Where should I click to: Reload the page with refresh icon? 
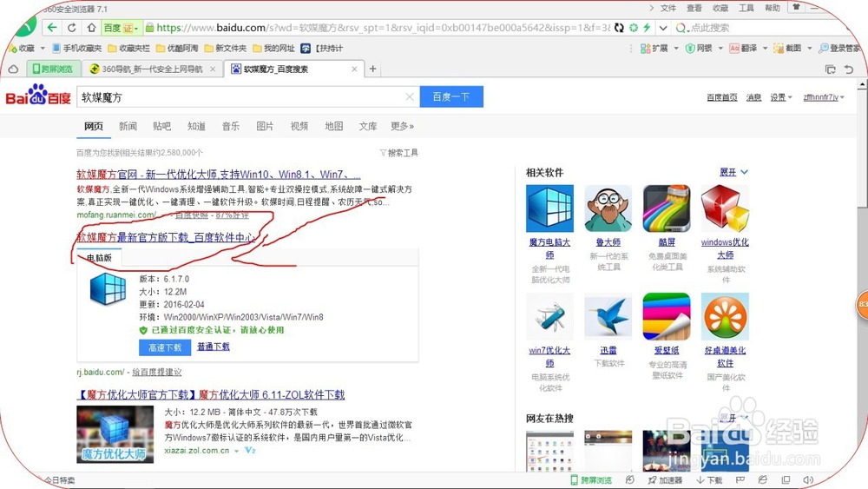click(72, 28)
